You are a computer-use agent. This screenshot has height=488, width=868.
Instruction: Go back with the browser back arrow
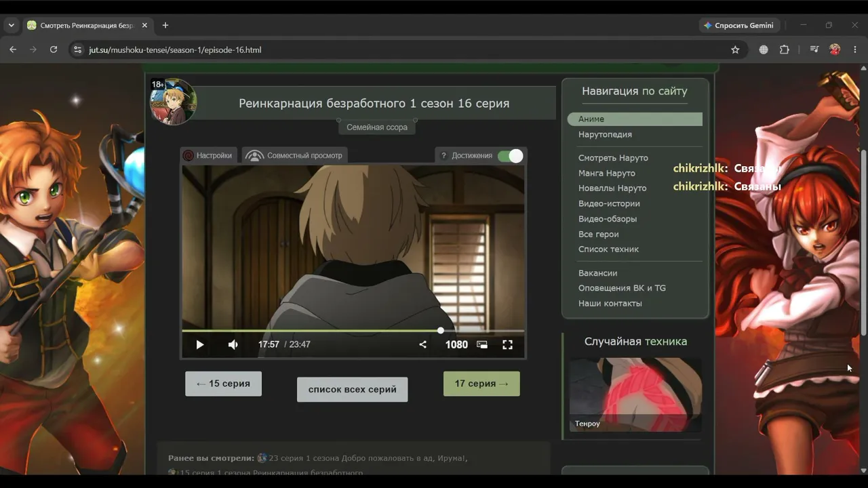coord(13,49)
